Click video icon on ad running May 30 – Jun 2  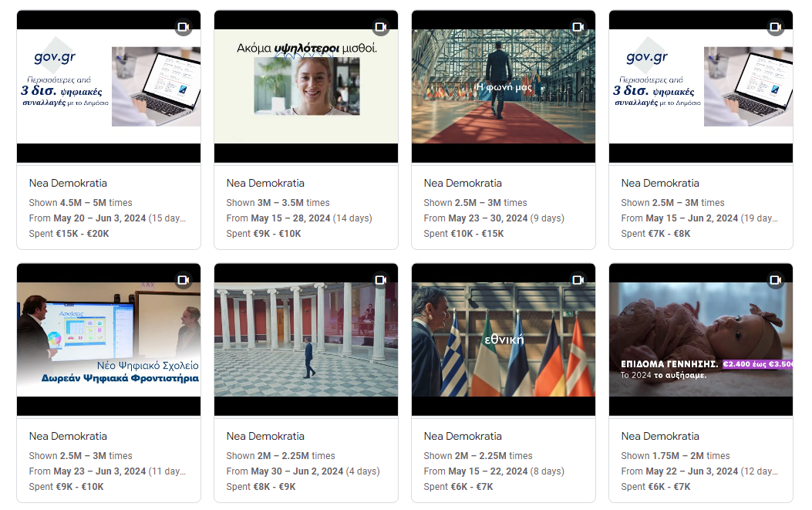coord(381,280)
